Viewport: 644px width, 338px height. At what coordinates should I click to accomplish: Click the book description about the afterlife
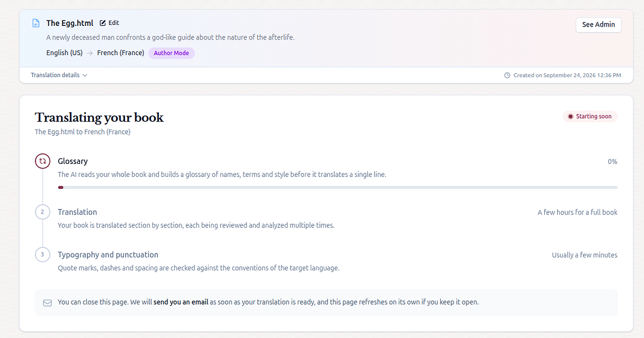coord(170,37)
